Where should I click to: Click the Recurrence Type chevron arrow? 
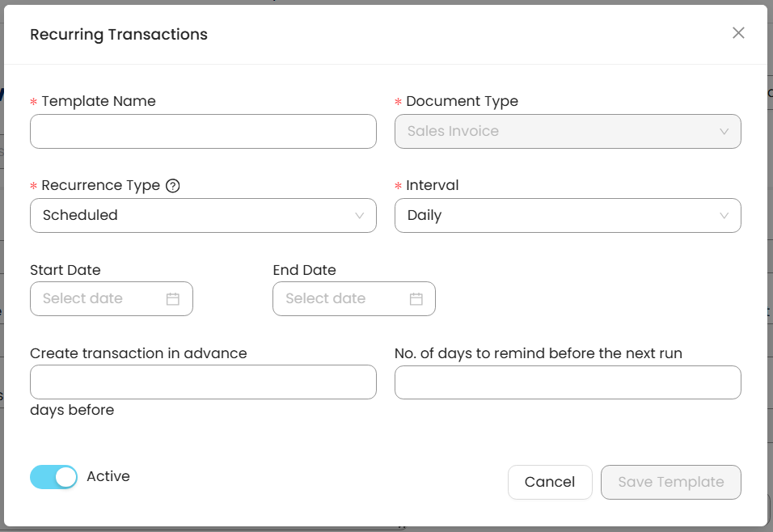[360, 216]
